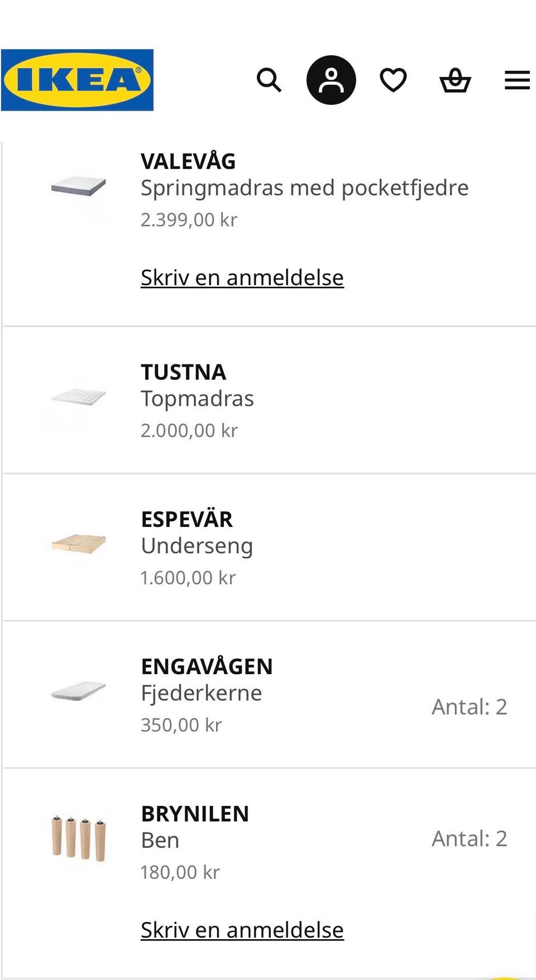Screen dimensions: 536x980
Task: Click the IKEA logo
Action: click(x=77, y=80)
